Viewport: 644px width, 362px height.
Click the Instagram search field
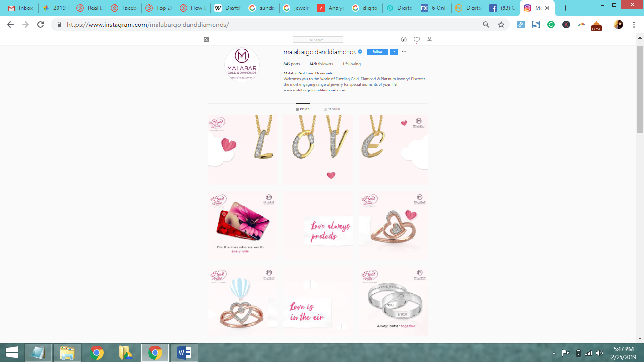pos(318,40)
